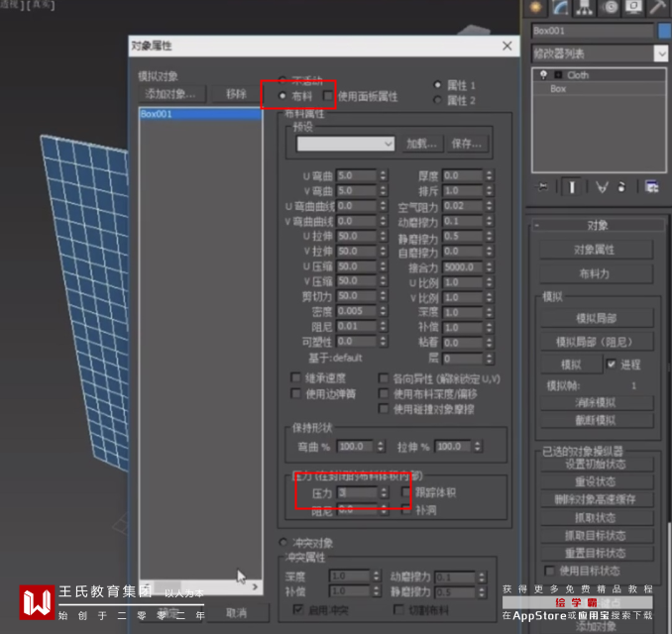Click the object list scrollbar right arrow

coord(256,586)
